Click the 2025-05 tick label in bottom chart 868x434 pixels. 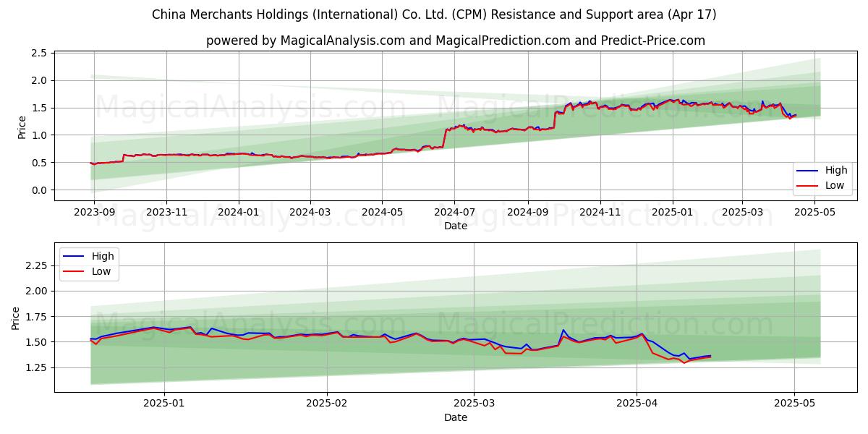pos(794,404)
